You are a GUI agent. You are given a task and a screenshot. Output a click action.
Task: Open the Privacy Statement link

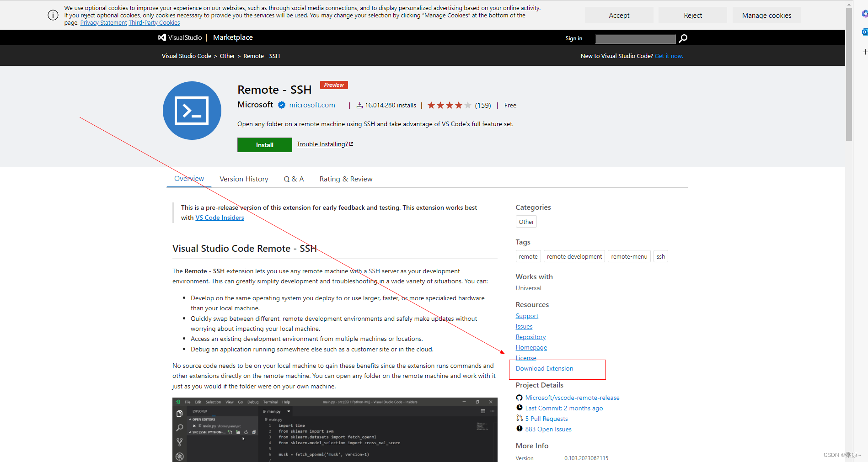pyautogui.click(x=103, y=23)
